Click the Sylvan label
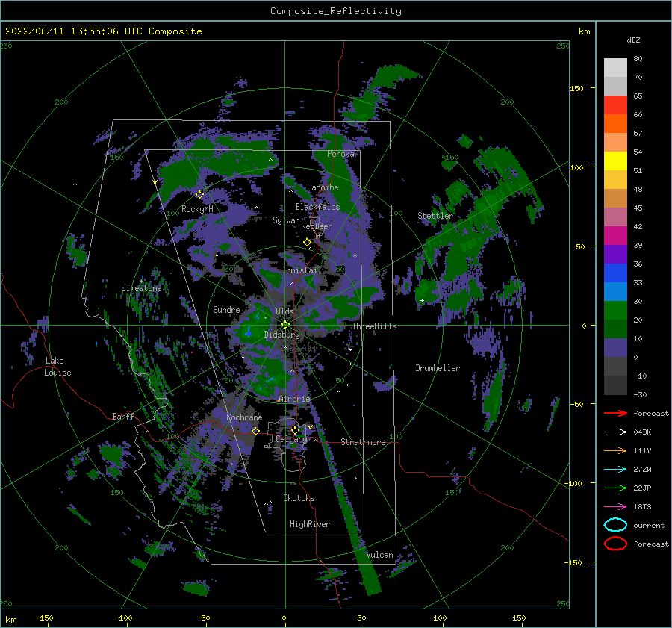 coord(286,220)
